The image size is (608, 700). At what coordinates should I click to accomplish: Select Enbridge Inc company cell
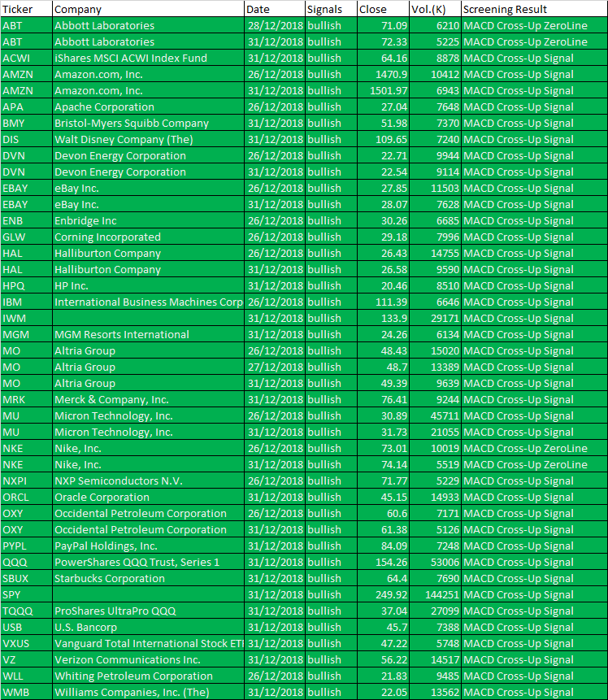pyautogui.click(x=148, y=220)
